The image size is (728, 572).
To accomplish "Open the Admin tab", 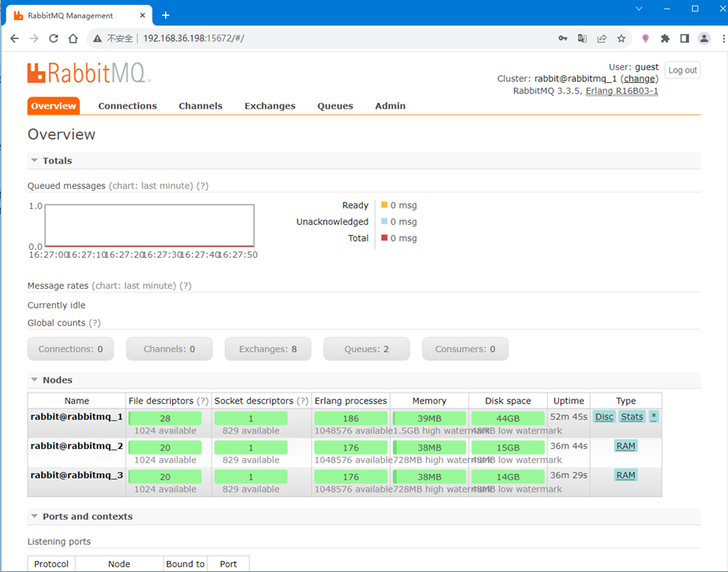I will point(390,106).
